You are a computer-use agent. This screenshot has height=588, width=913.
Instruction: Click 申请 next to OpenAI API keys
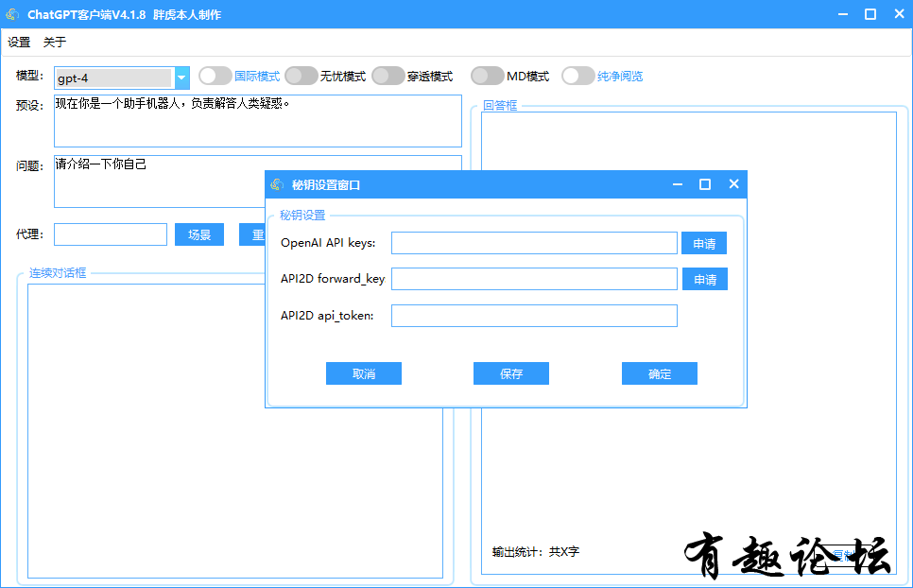coord(704,243)
